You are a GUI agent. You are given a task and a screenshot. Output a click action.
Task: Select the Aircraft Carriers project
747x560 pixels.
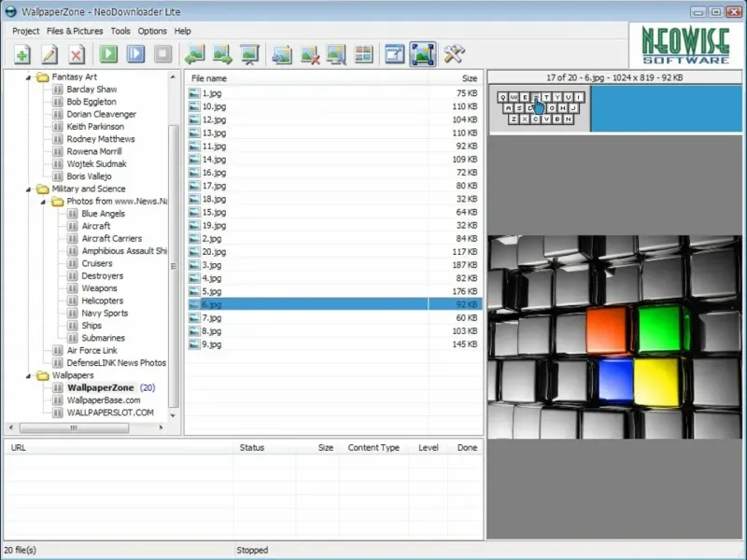coord(112,239)
